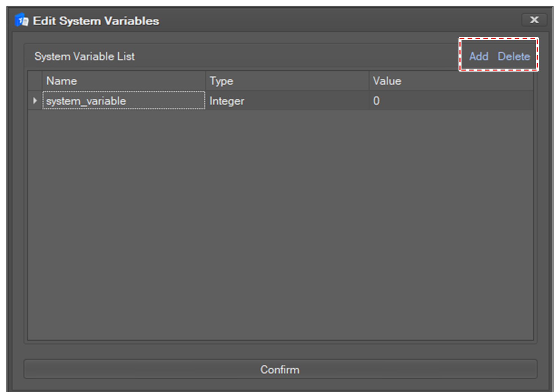Select the system_variable name cell
Viewport: 555px width, 392px height.
click(x=124, y=101)
